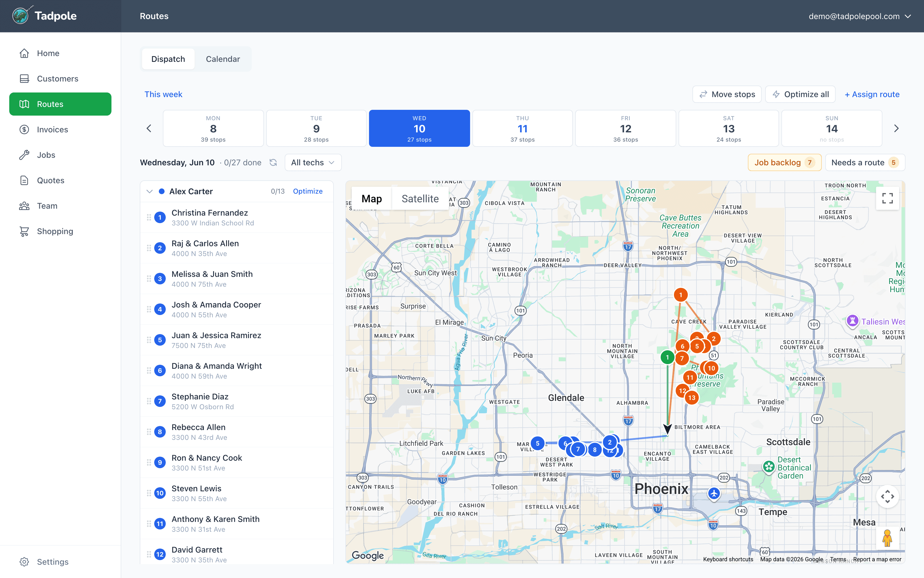
Task: Open the All techs dropdown
Action: click(313, 162)
